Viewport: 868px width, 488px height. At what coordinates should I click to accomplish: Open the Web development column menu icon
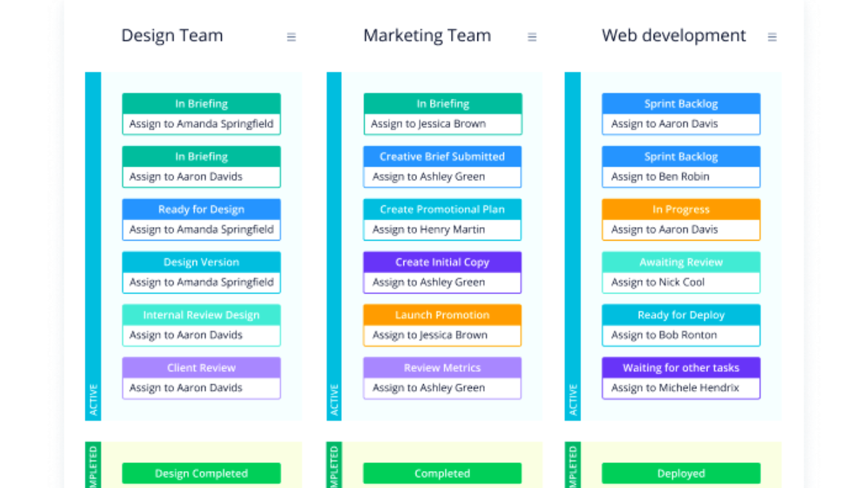[772, 37]
